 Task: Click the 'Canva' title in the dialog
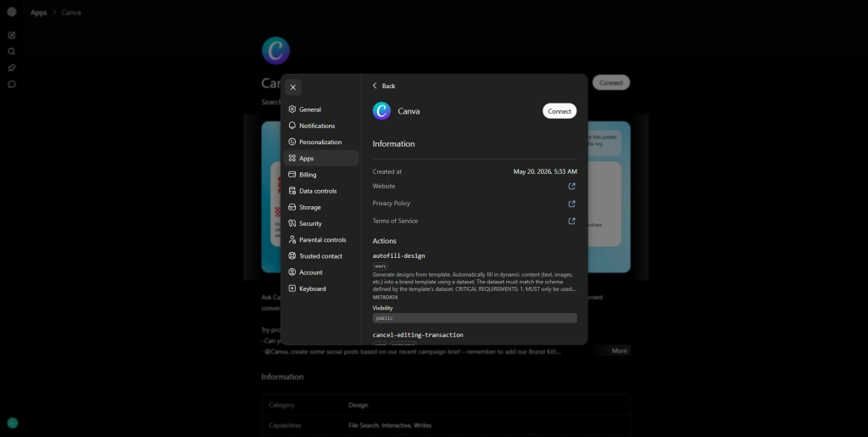click(409, 111)
